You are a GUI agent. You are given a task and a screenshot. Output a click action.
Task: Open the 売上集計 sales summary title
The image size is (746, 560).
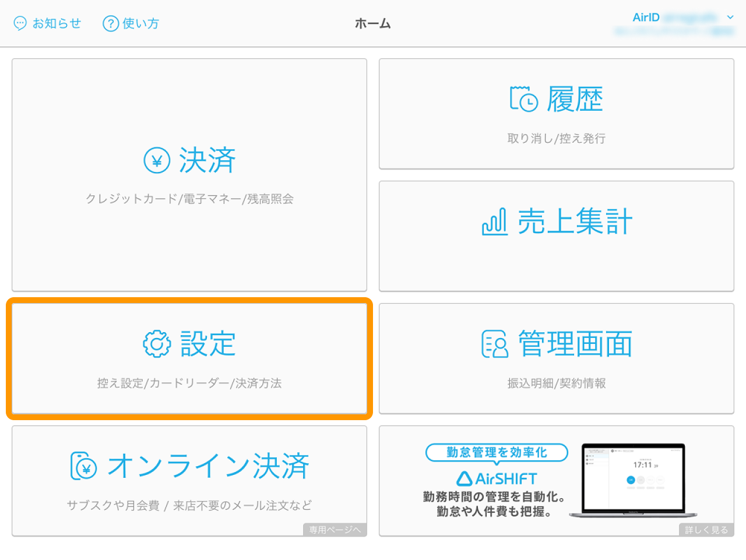[575, 222]
